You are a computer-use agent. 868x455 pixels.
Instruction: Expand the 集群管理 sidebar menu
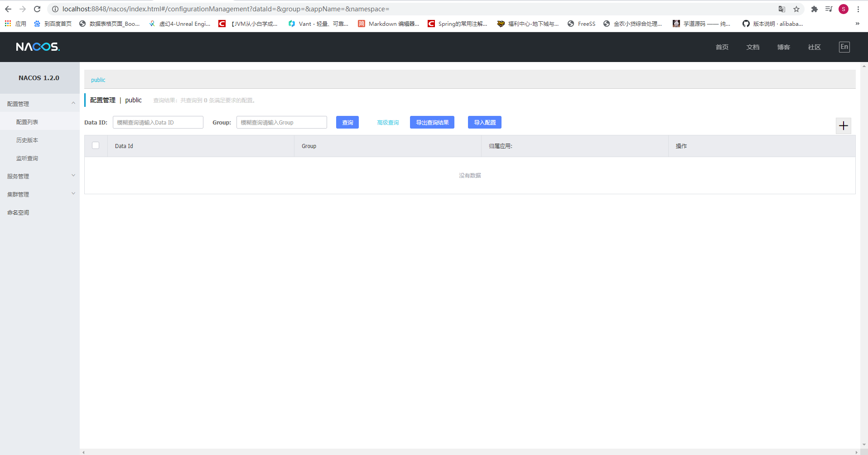(x=40, y=194)
